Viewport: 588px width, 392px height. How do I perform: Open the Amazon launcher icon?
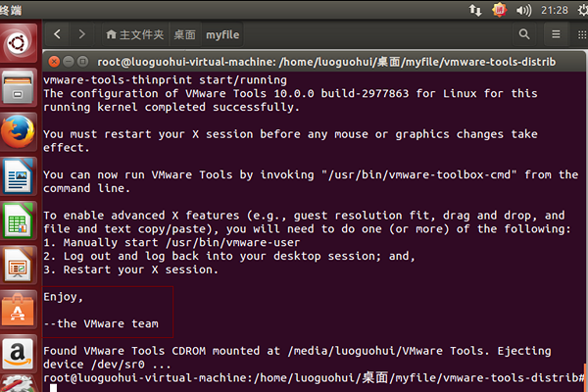coord(17,353)
